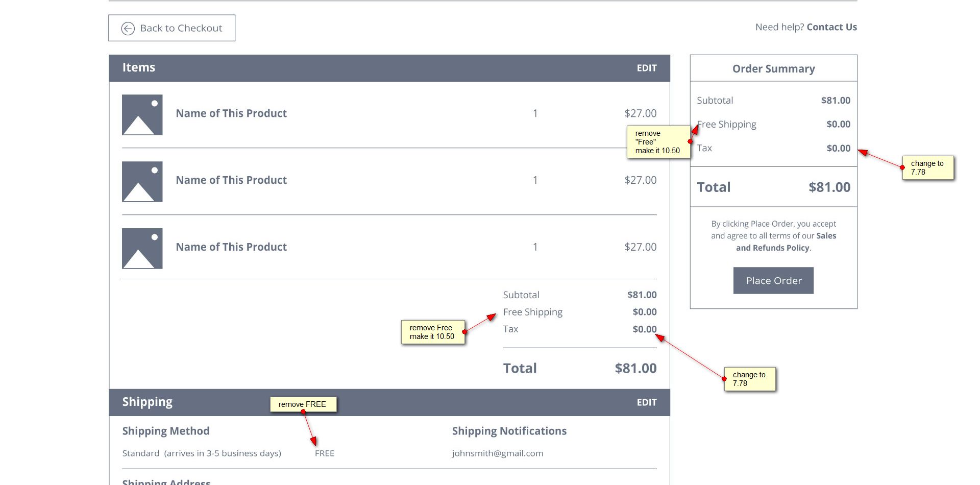980x485 pixels.
Task: Click the FREE label under Shipping Method
Action: (x=325, y=453)
